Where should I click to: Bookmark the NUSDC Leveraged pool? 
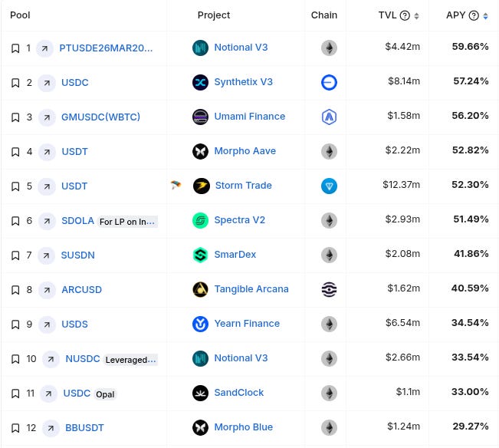[x=15, y=359]
